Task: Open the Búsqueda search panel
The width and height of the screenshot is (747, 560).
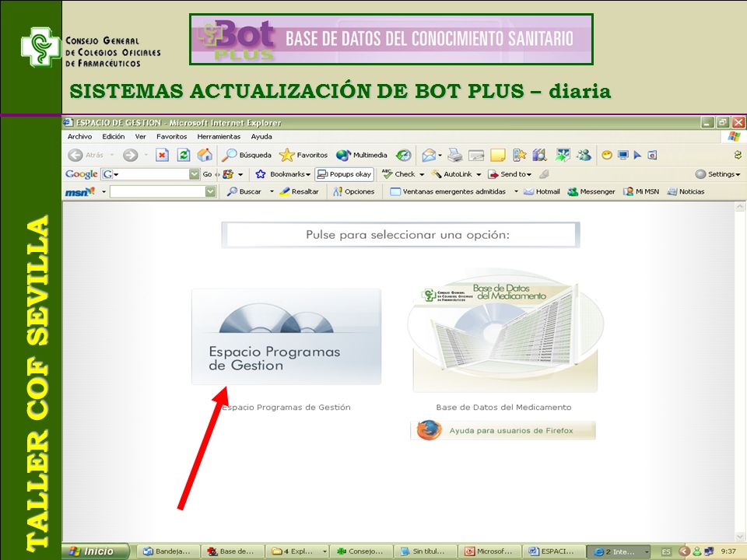Action: [247, 156]
